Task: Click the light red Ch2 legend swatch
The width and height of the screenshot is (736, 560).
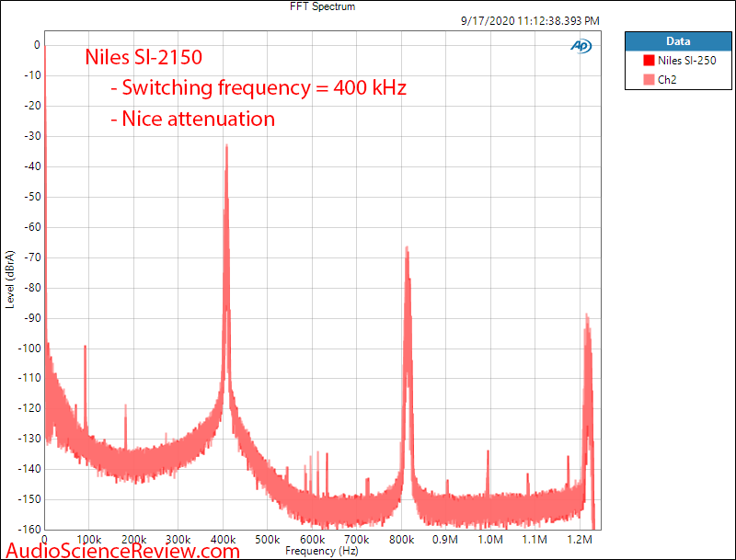Action: (649, 80)
